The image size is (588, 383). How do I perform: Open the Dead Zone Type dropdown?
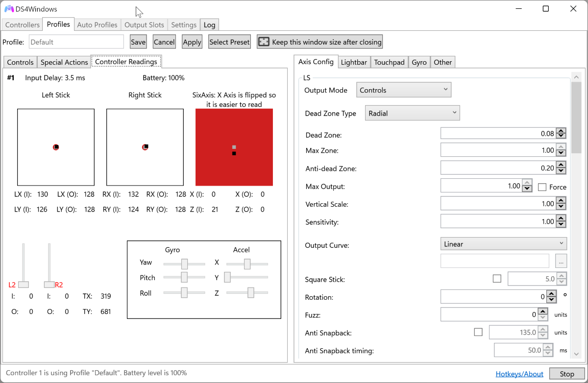413,113
